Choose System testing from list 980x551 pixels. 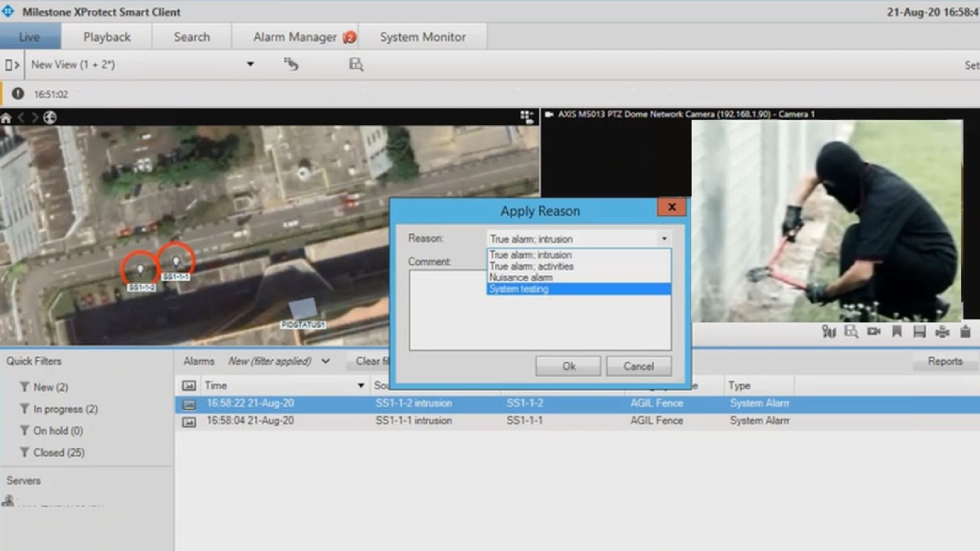pyautogui.click(x=579, y=289)
